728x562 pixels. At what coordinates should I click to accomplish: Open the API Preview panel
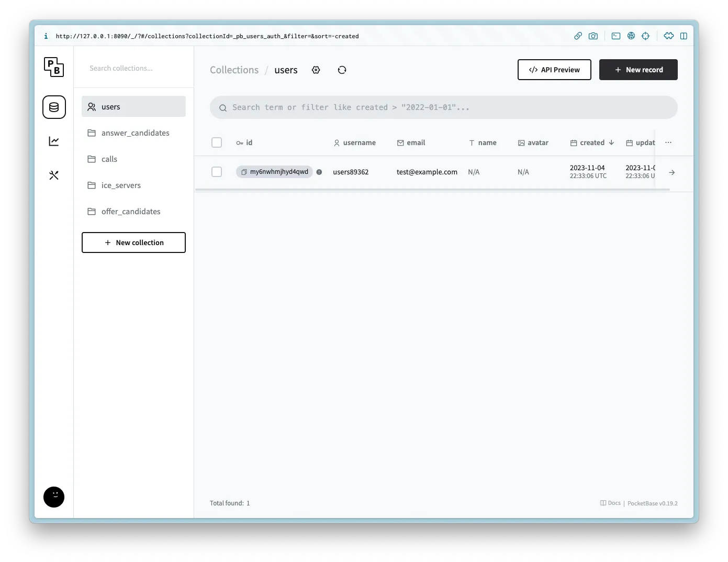554,70
